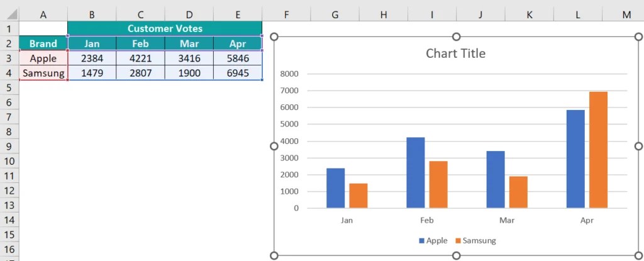Click the chart's left-middle resize handle
The height and width of the screenshot is (261, 644).
pyautogui.click(x=274, y=147)
